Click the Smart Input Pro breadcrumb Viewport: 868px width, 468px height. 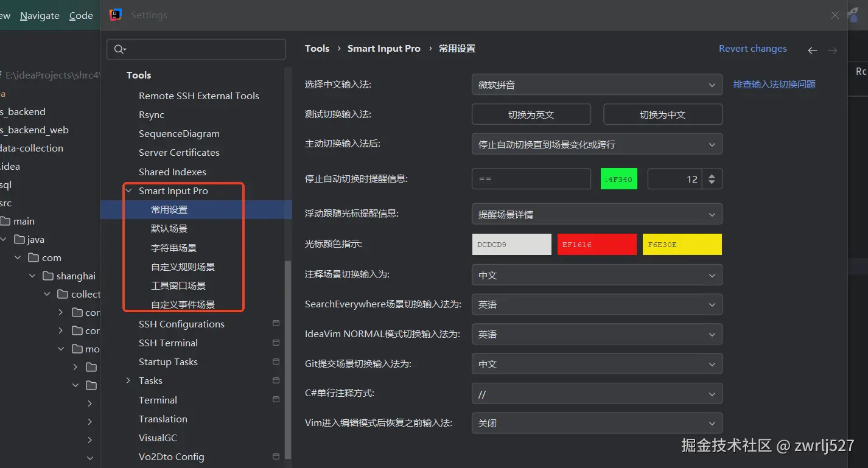[x=384, y=49]
